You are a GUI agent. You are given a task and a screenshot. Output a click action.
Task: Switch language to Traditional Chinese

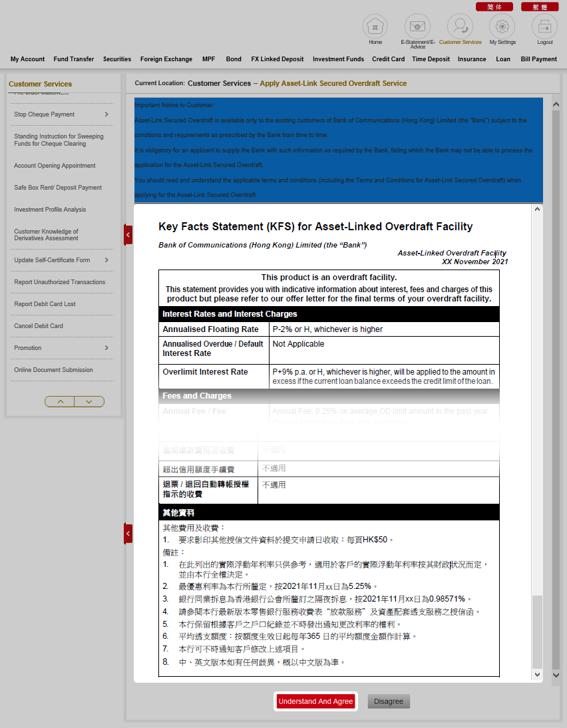[540, 7]
